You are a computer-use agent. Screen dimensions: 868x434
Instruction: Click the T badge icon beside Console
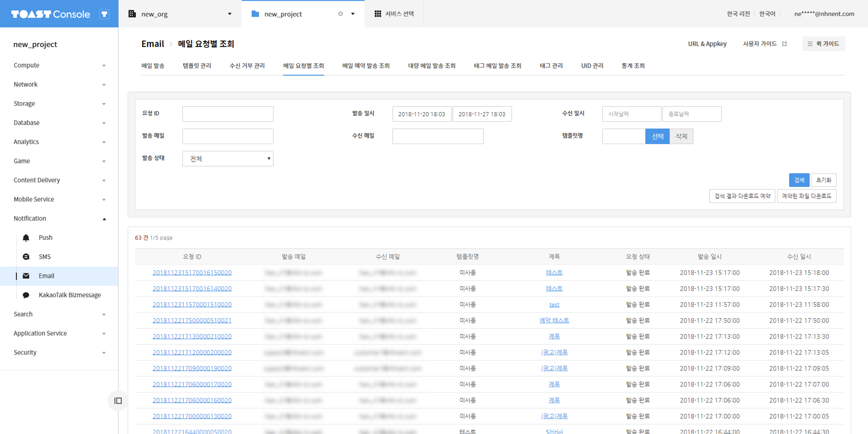[104, 14]
